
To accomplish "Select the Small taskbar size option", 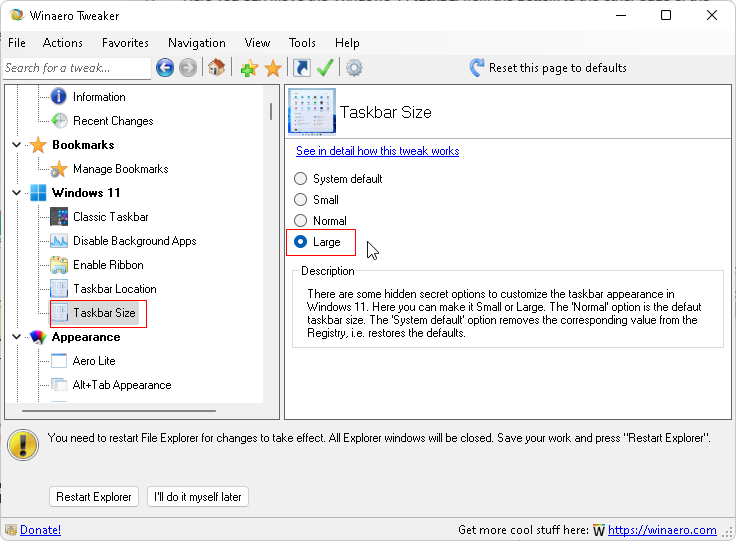I will 300,200.
